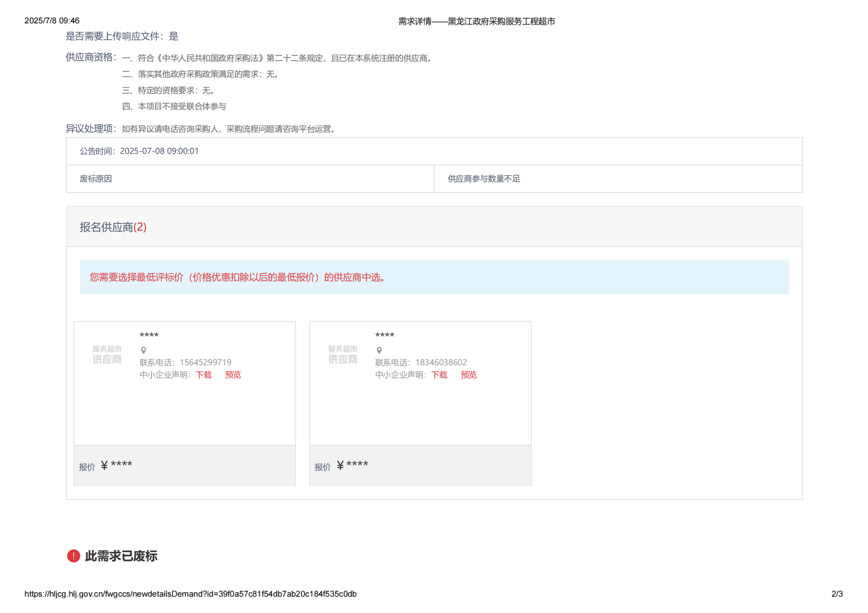Click second supplier's 报价 price bar
The image size is (868, 613).
click(x=420, y=466)
